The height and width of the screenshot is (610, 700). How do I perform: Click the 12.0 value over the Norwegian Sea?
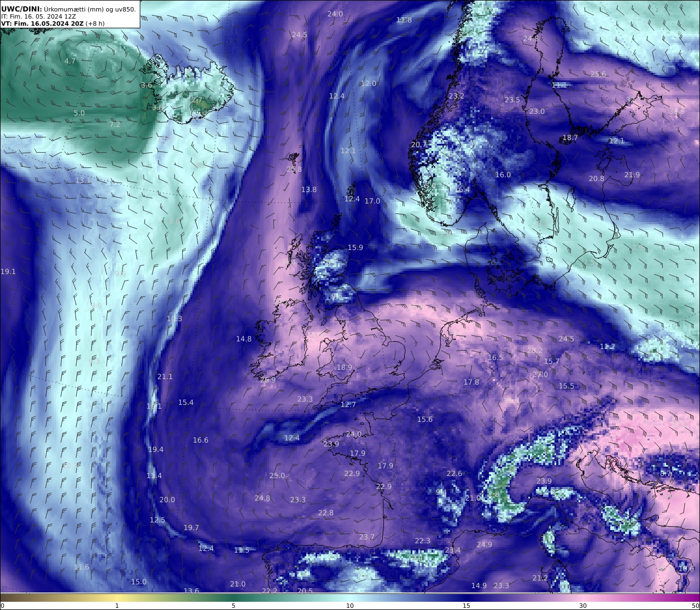point(369,83)
